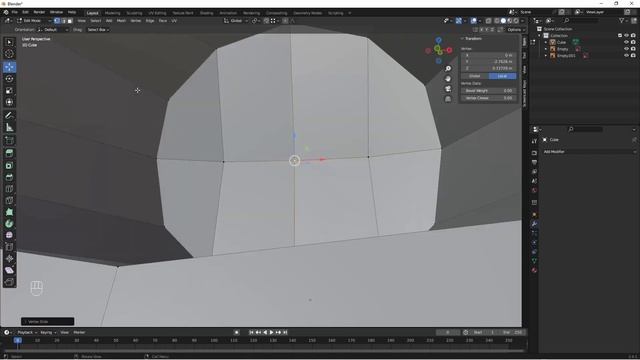Jump to the timeline end frame button
This screenshot has width=640, height=360.
pos(285,332)
